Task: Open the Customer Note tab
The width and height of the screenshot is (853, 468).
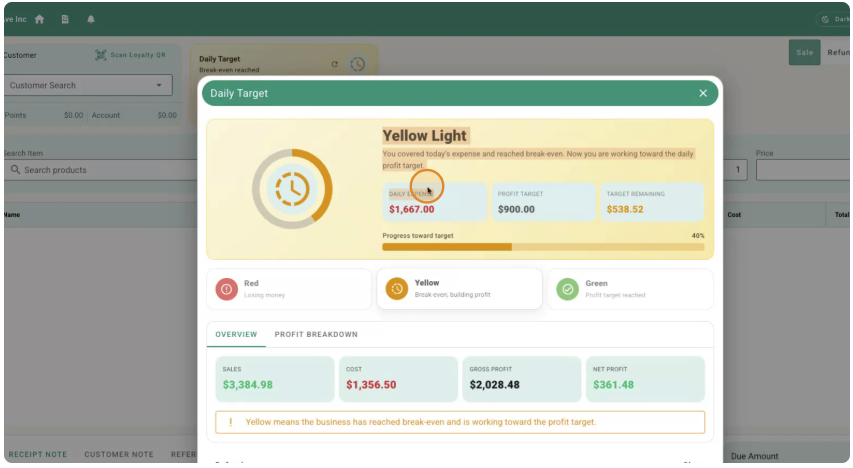Action: [x=119, y=454]
